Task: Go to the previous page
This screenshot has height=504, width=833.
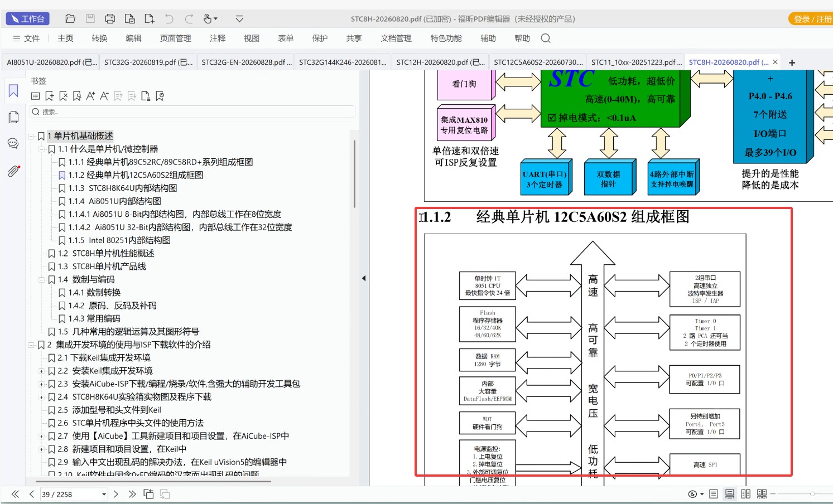Action: 32,494
